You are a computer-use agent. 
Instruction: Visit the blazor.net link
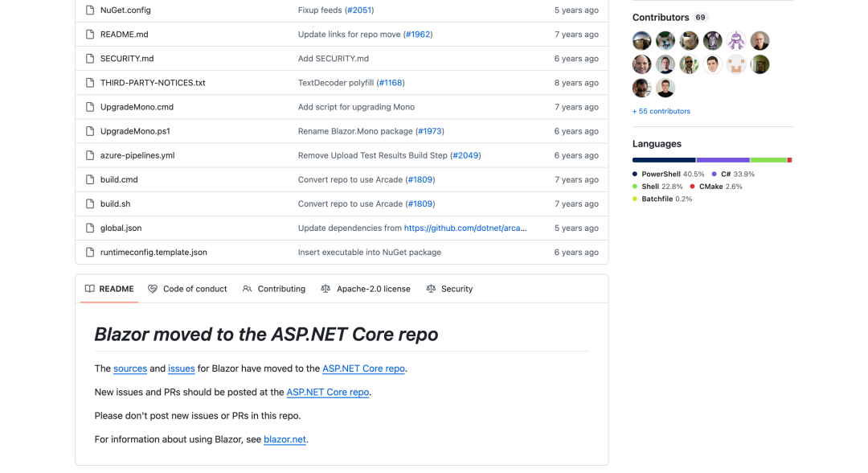[285, 439]
